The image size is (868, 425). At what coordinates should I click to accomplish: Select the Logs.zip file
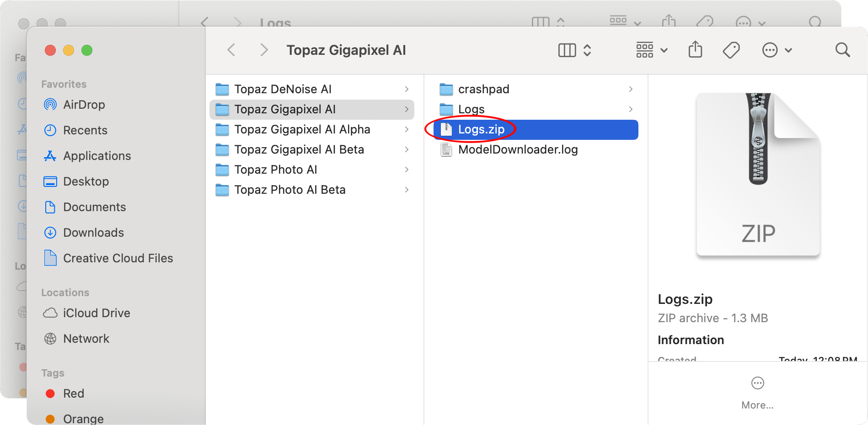536,129
